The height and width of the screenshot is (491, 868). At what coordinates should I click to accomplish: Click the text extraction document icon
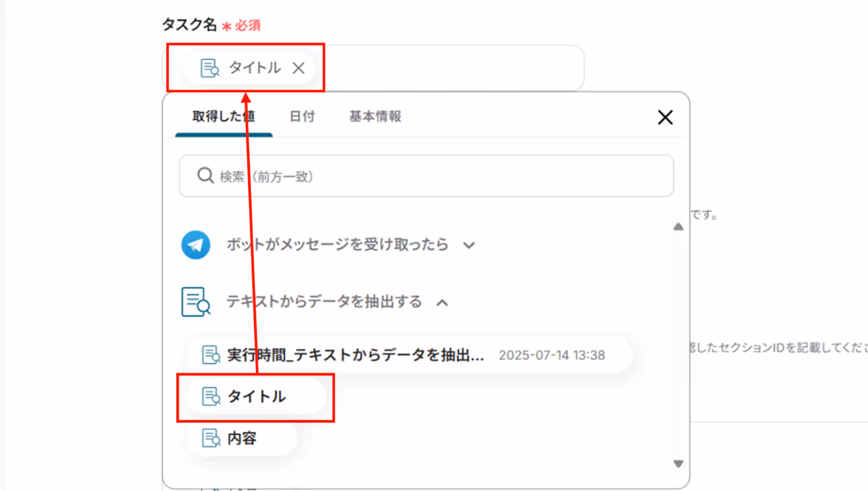pyautogui.click(x=195, y=302)
